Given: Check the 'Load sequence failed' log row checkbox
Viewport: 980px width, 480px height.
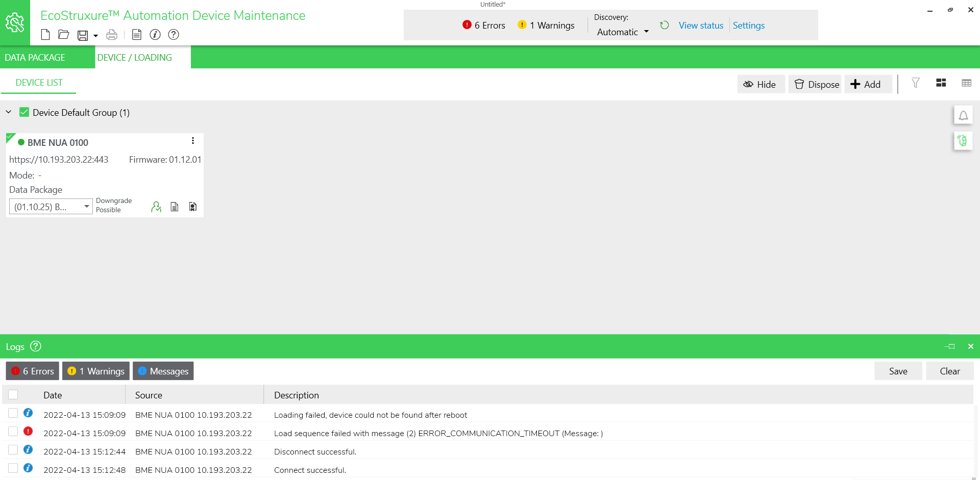Looking at the screenshot, I should [x=13, y=431].
